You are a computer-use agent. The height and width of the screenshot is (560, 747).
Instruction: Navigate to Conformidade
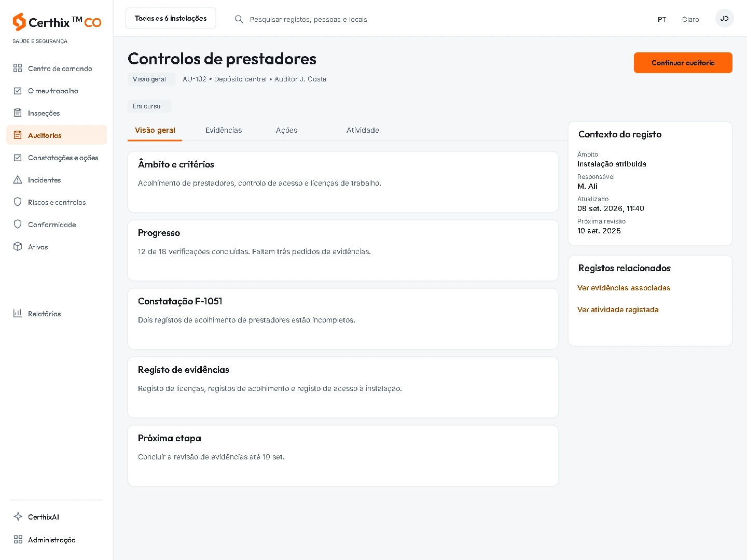57,225
